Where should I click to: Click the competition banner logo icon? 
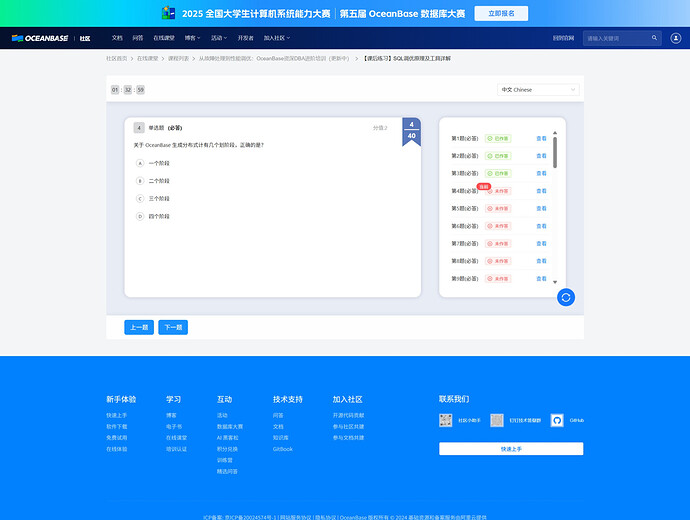tap(169, 13)
